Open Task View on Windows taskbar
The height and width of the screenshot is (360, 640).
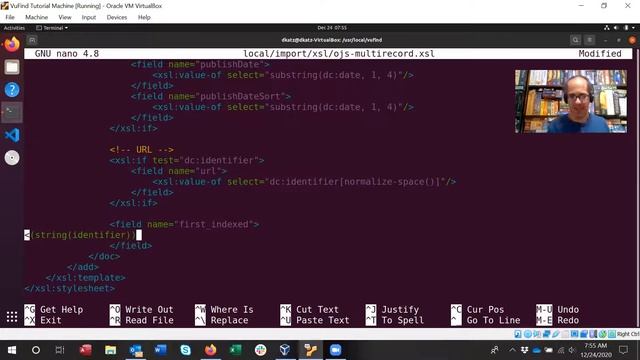pyautogui.click(x=60, y=350)
